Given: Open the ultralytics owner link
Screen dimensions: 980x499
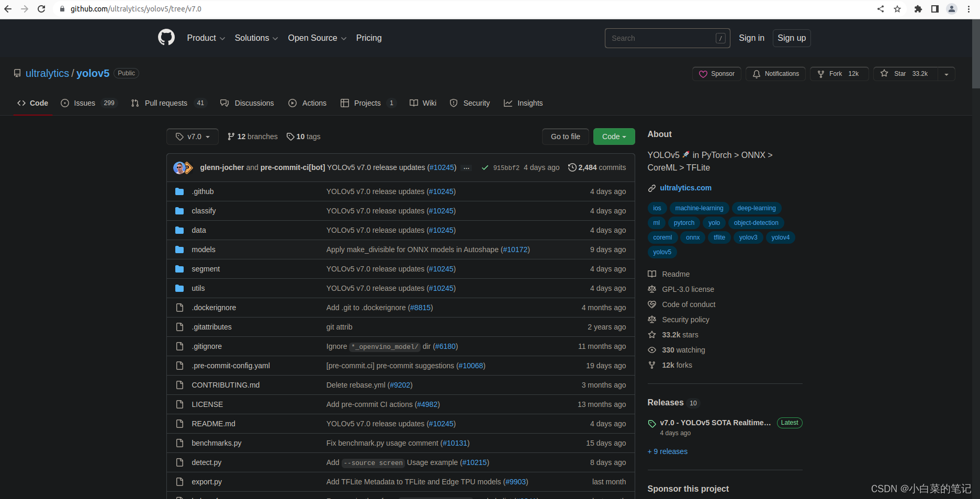Looking at the screenshot, I should [x=47, y=73].
